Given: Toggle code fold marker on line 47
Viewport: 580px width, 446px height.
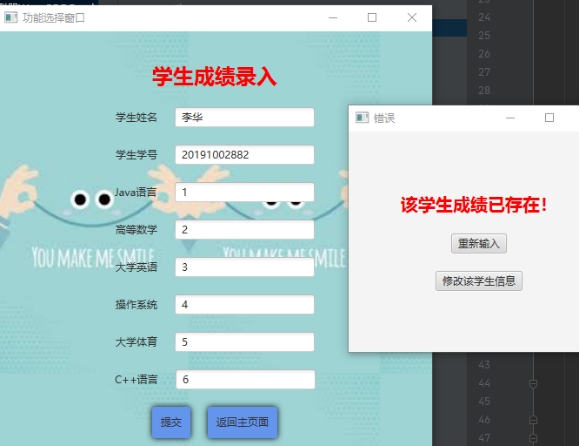Looking at the screenshot, I should [x=533, y=438].
